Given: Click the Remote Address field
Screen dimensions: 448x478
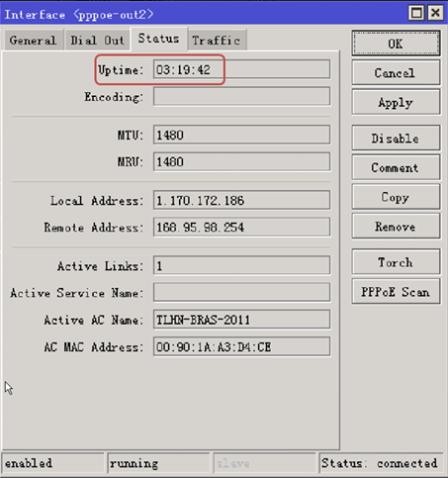Looking at the screenshot, I should (x=241, y=227).
